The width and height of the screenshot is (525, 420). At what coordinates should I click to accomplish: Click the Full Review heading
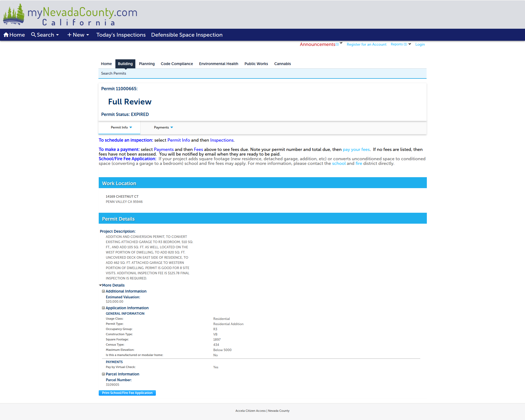click(130, 102)
